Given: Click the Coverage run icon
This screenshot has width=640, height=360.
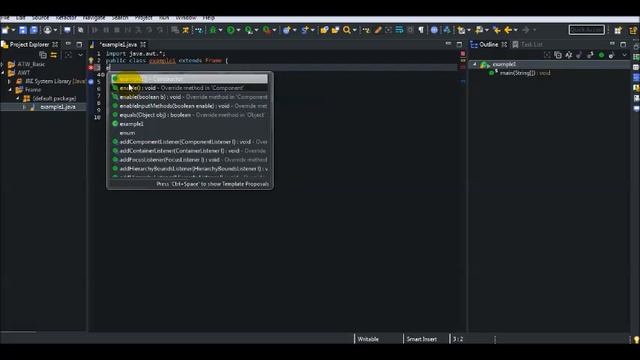Looking at the screenshot, I should 249,30.
